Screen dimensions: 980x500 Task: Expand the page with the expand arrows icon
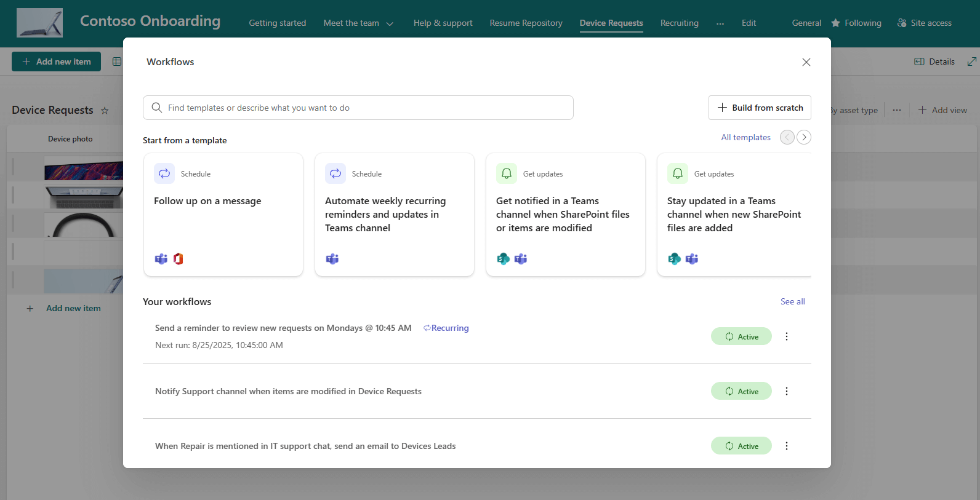[971, 62]
